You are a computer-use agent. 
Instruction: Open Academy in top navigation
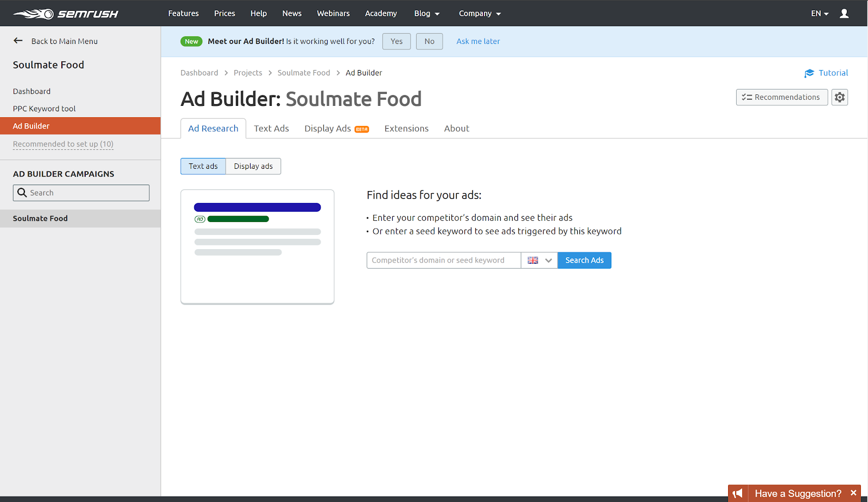click(x=381, y=14)
